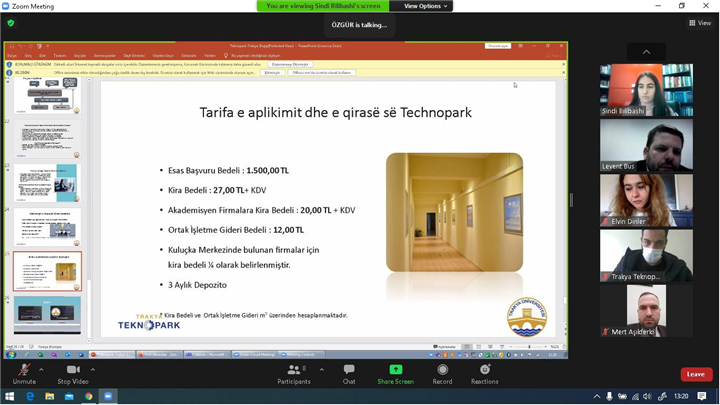Select Mert Aşıkferki video tile
720x405 pixels.
tap(646, 311)
